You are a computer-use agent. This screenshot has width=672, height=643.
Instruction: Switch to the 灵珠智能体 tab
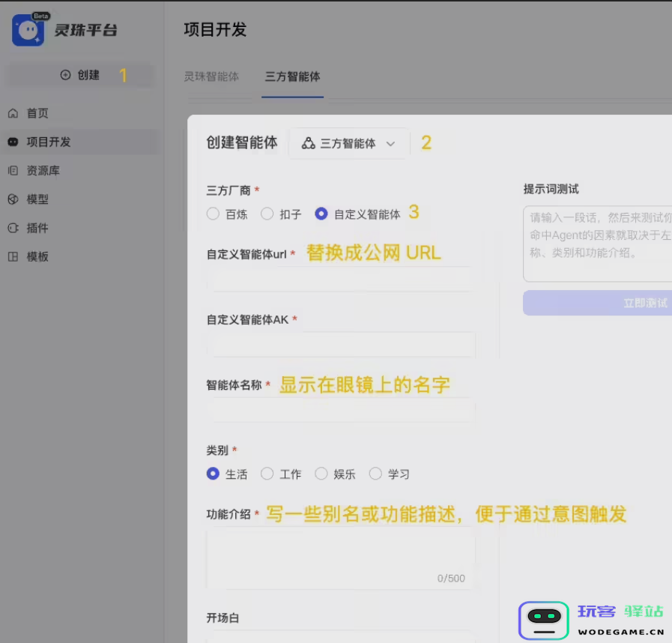[211, 76]
